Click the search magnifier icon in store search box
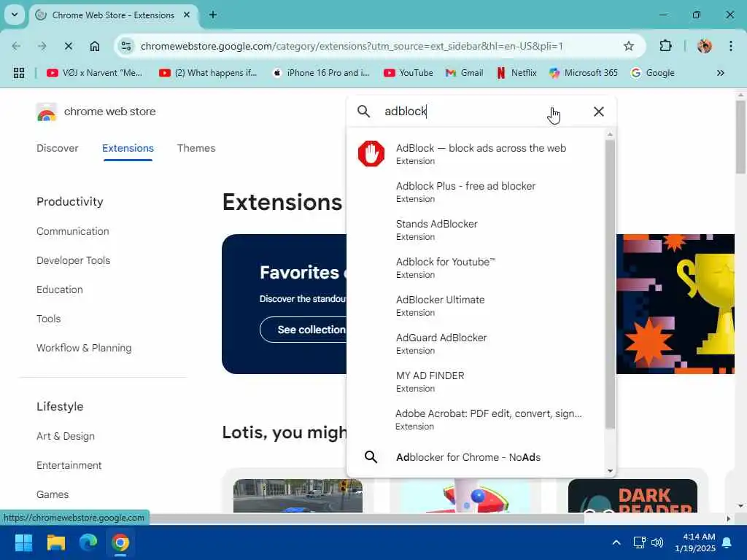 (363, 112)
